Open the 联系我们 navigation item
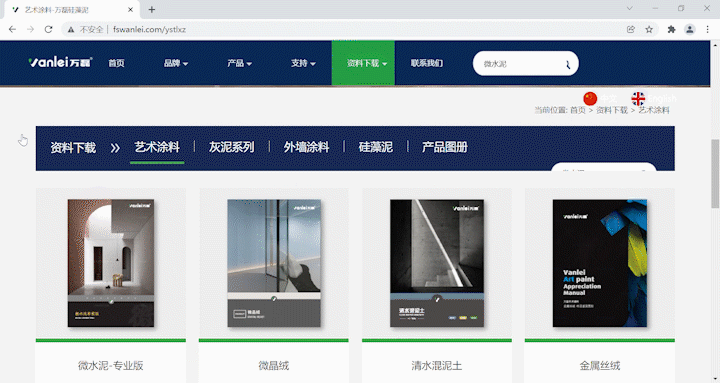The height and width of the screenshot is (383, 720). [x=427, y=63]
